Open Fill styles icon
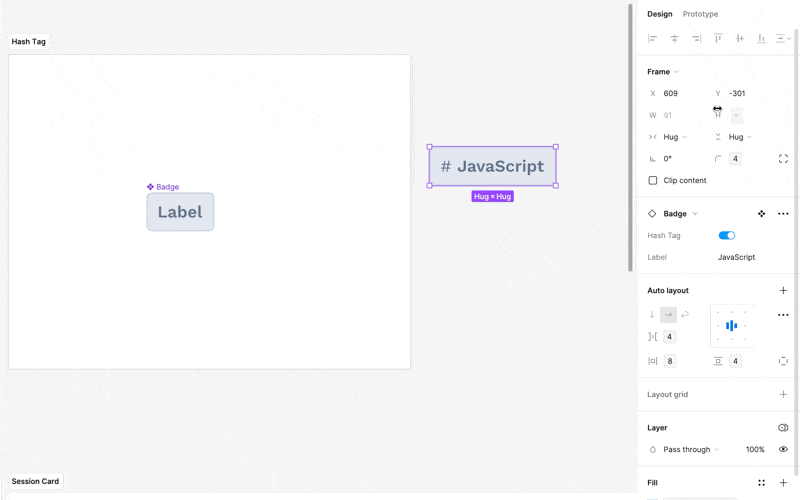This screenshot has height=500, width=800. (761, 483)
